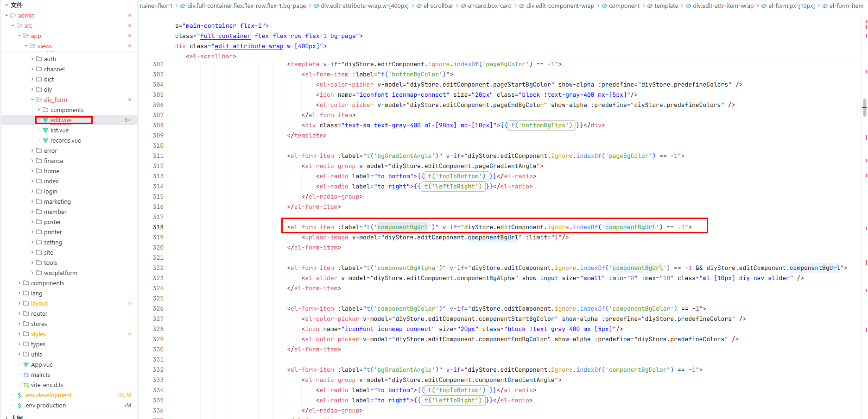Collapse the diy_form folder

pyautogui.click(x=55, y=100)
